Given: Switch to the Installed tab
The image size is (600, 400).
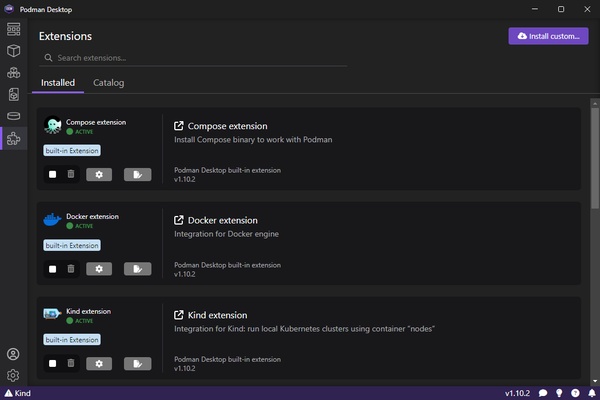Looking at the screenshot, I should click(58, 83).
